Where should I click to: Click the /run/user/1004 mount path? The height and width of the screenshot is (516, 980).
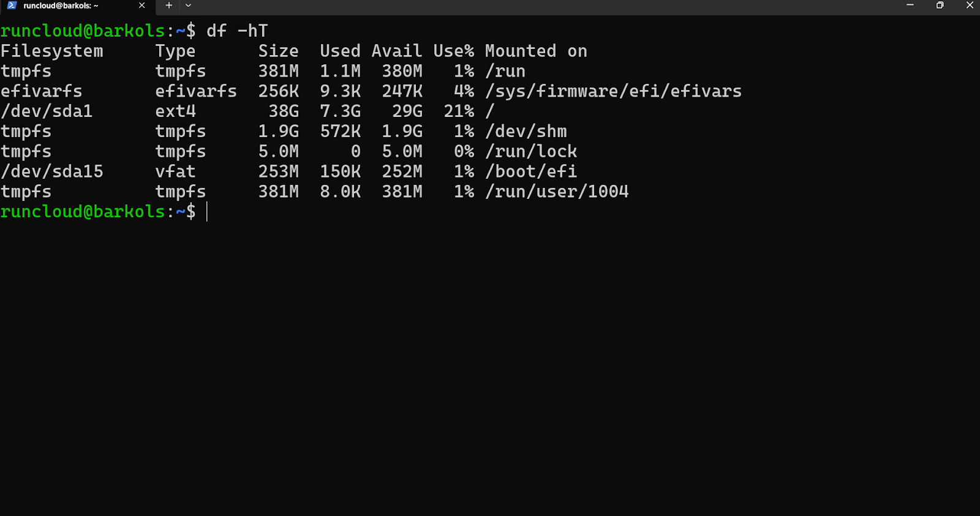click(557, 192)
